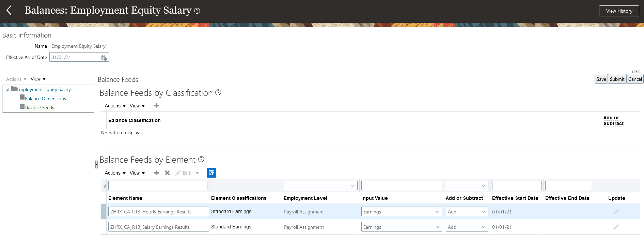Click the Balance Dimensions page icon
Image resolution: width=644 pixels, height=239 pixels.
point(22,97)
